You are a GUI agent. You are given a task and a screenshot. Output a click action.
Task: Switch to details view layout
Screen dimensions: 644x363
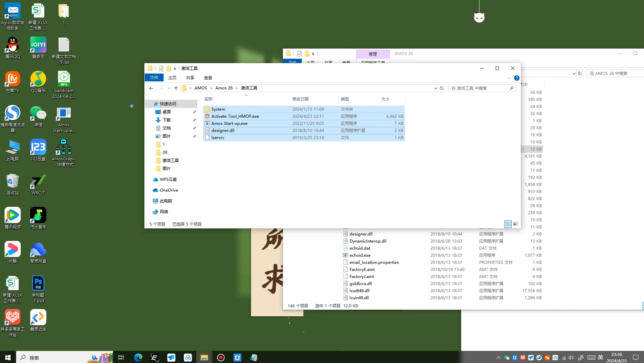(508, 224)
